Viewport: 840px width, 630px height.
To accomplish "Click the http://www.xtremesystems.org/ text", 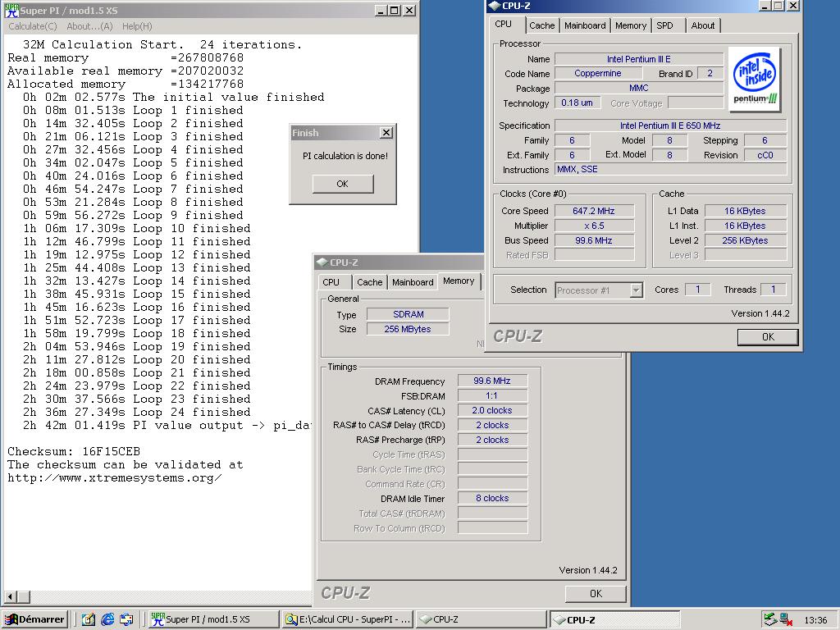I will 115,478.
